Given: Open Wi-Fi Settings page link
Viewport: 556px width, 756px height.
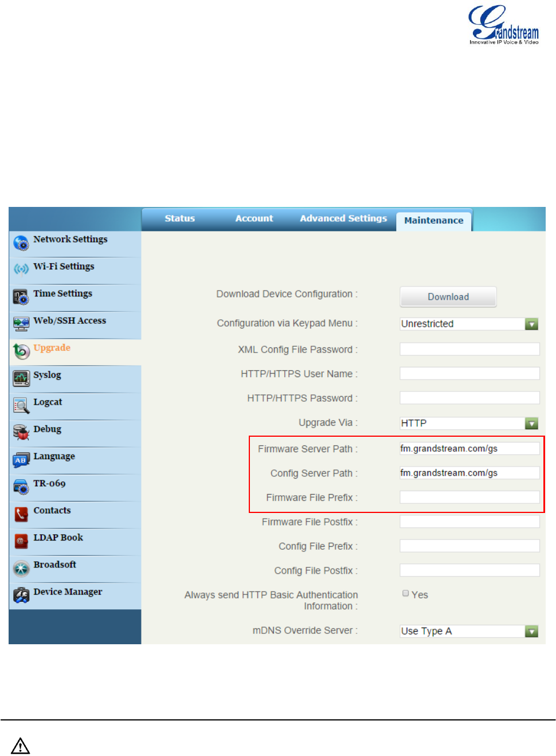Looking at the screenshot, I should [x=64, y=267].
